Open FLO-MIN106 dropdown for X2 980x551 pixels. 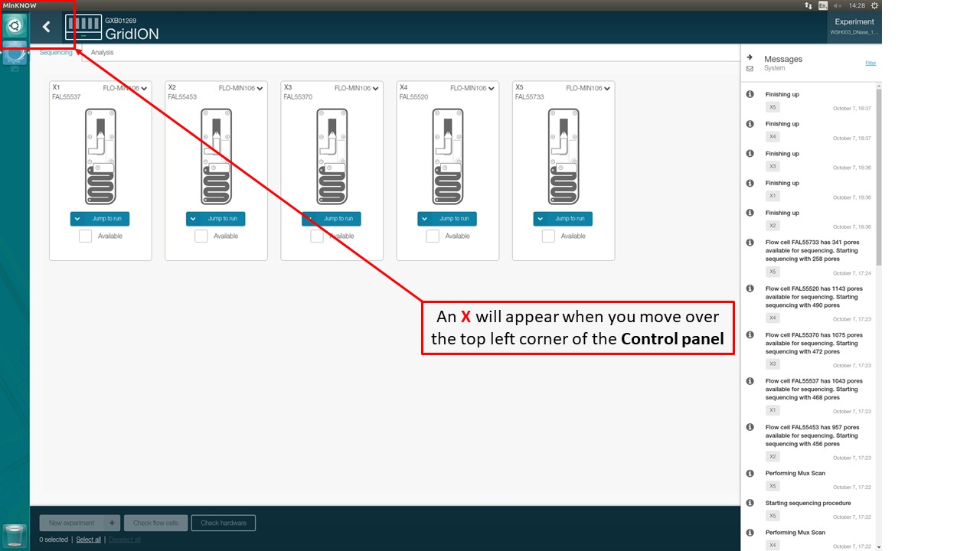click(x=241, y=88)
